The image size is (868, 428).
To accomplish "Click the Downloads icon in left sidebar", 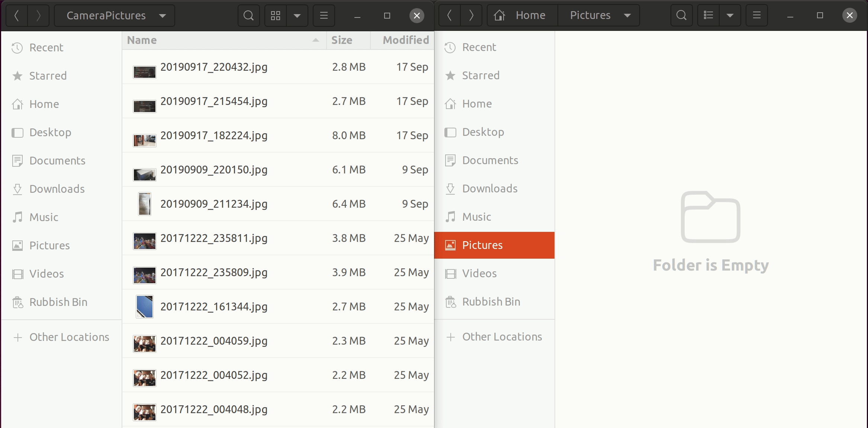I will pos(18,188).
